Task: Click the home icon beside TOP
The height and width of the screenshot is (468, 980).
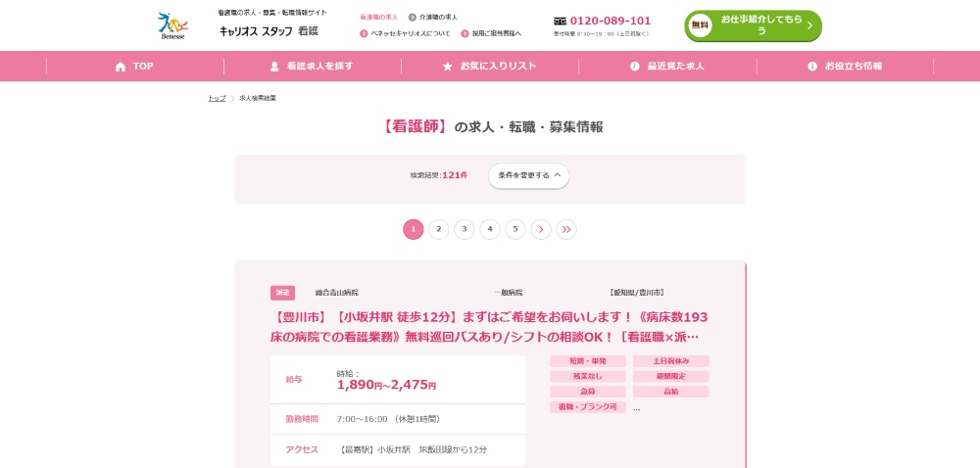Action: click(x=121, y=67)
